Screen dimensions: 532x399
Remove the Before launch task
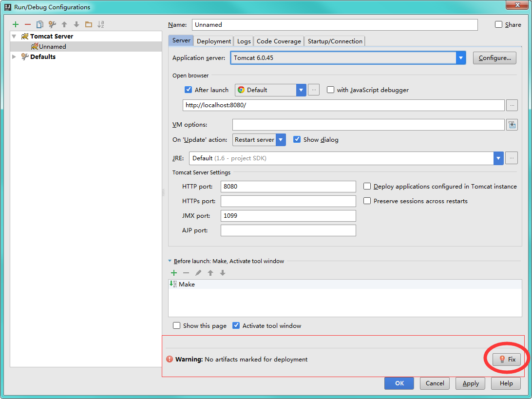[x=186, y=273]
